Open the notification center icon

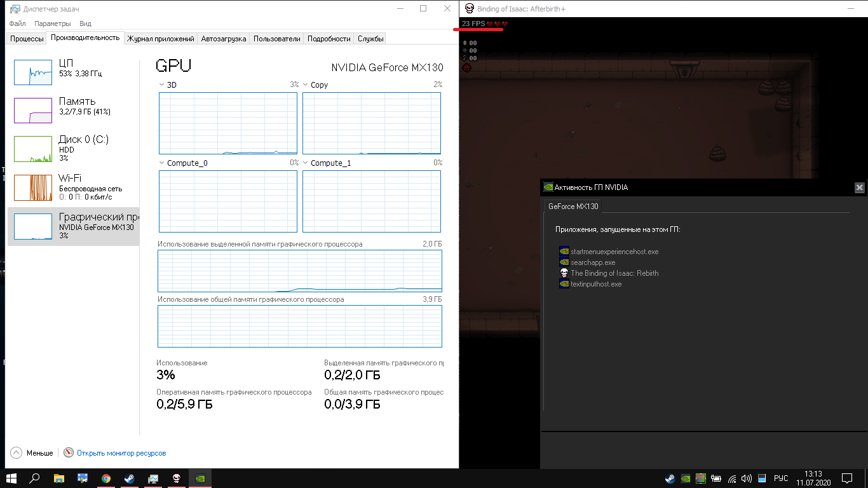(x=847, y=478)
